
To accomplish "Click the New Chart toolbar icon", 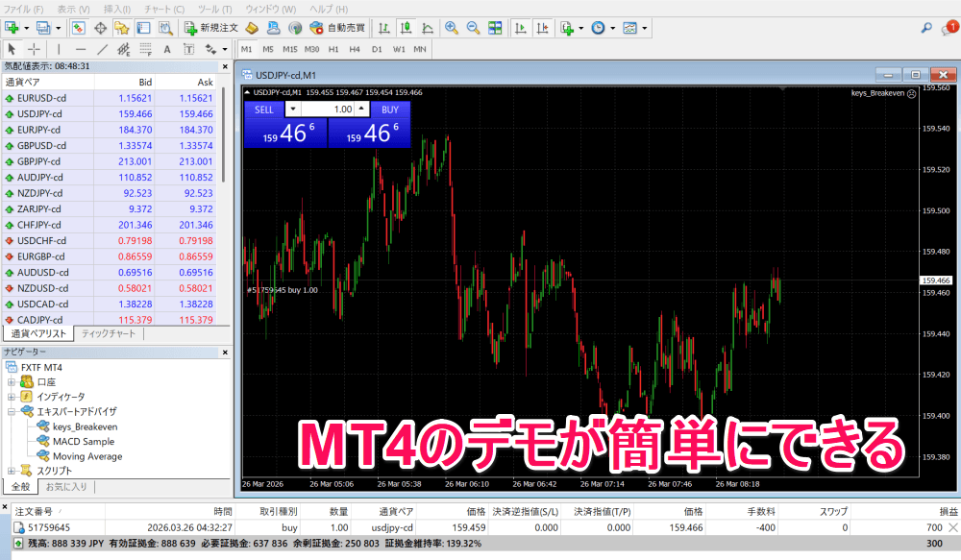I will [x=11, y=28].
